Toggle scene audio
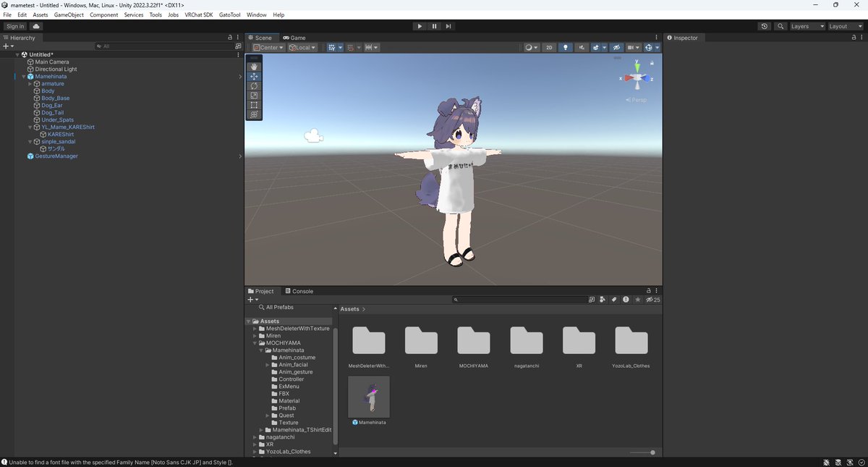The height and width of the screenshot is (467, 868). 582,47
